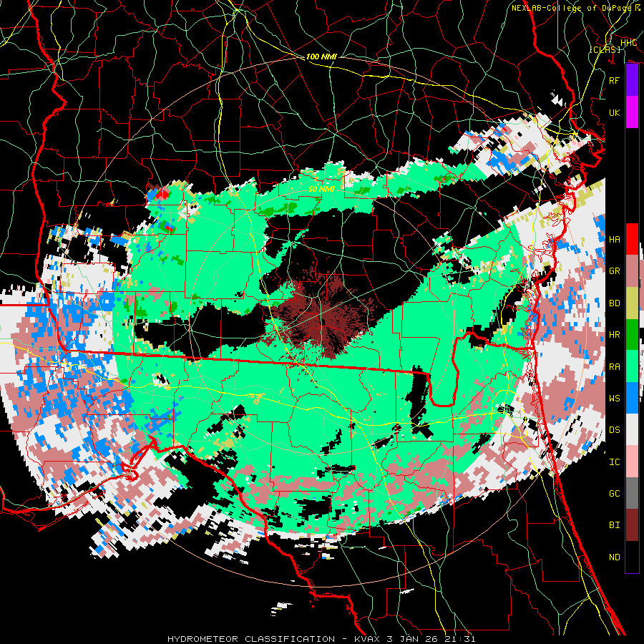This screenshot has width=644, height=644.
Task: Click the RF purple legend swatch
Action: tap(632, 80)
